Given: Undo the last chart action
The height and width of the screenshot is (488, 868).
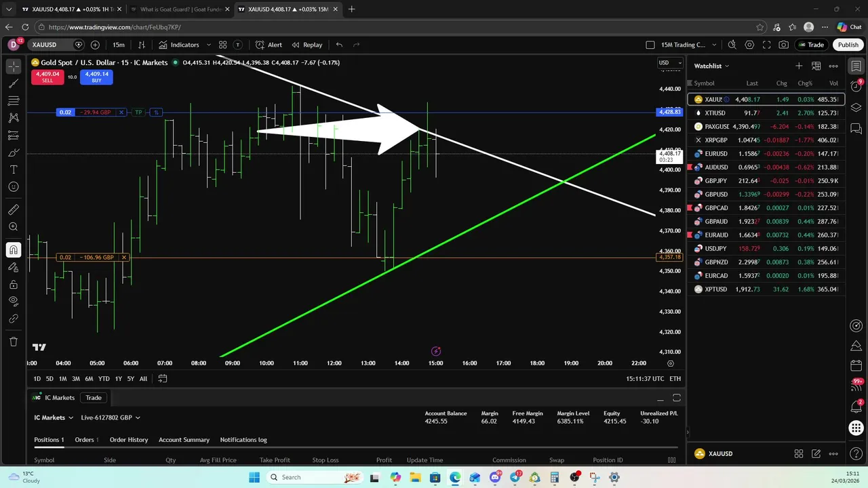Looking at the screenshot, I should click(339, 45).
